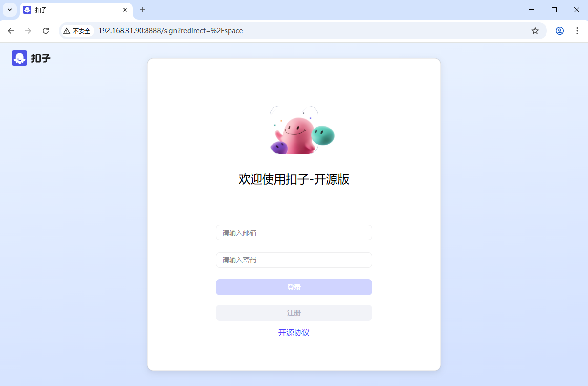This screenshot has height=386, width=588.
Task: Click the address bar URL
Action: pos(170,30)
